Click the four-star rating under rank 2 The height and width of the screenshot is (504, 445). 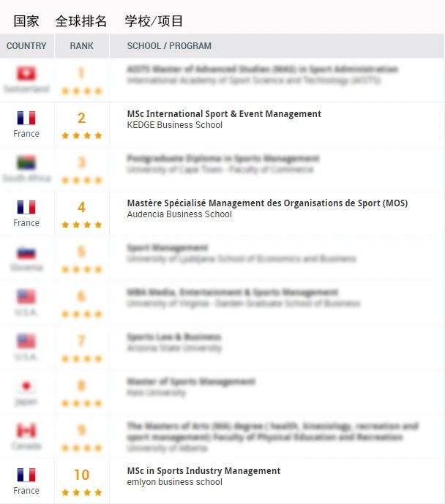pos(82,135)
